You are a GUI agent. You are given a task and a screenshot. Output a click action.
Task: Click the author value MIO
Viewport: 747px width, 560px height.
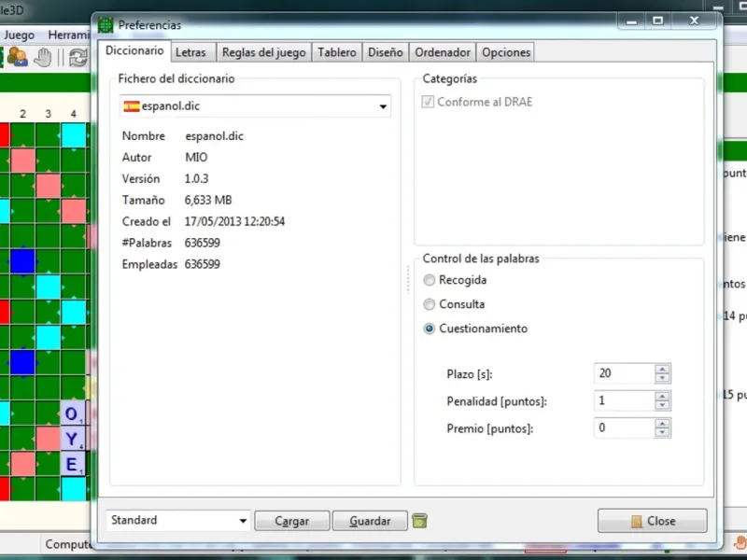(196, 157)
